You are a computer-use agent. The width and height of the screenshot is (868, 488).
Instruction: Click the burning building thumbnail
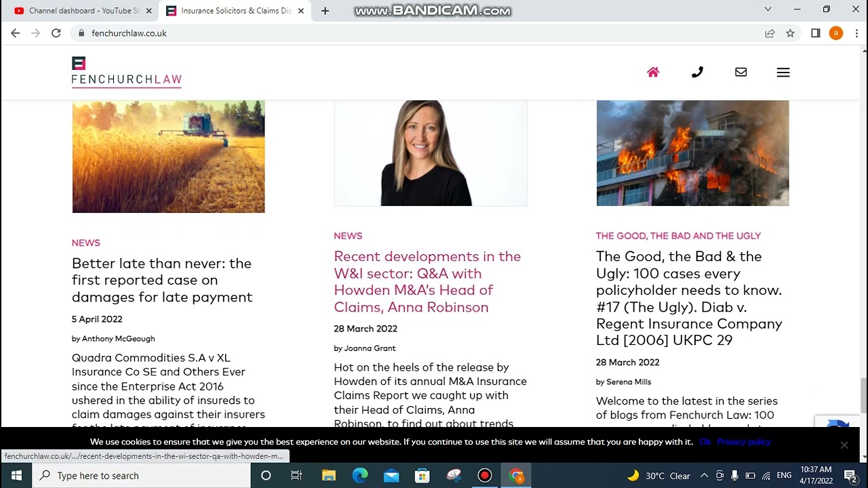692,153
